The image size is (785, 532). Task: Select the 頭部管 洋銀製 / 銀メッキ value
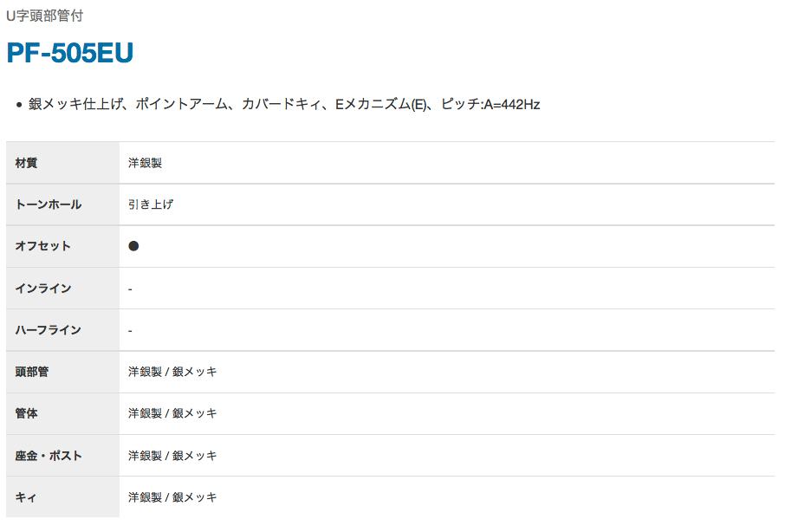(x=172, y=372)
